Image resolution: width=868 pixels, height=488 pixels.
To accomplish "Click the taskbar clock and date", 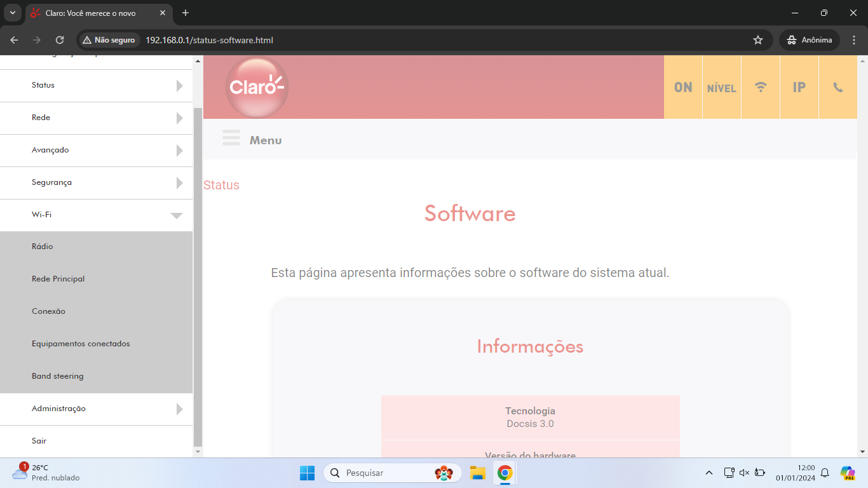I will [x=795, y=473].
